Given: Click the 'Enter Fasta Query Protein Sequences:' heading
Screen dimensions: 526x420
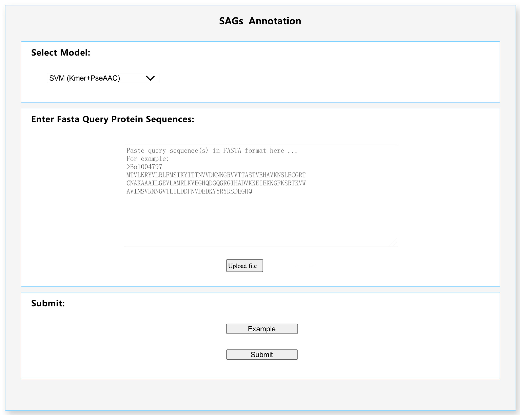Looking at the screenshot, I should [112, 119].
